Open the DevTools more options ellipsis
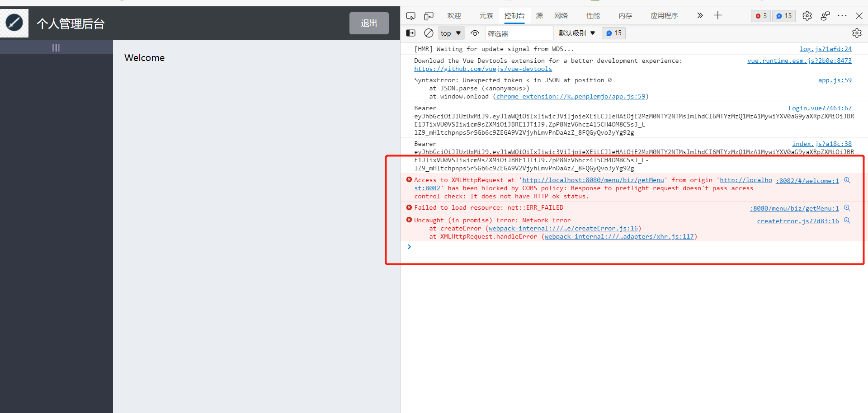The width and height of the screenshot is (868, 413). 842,16
